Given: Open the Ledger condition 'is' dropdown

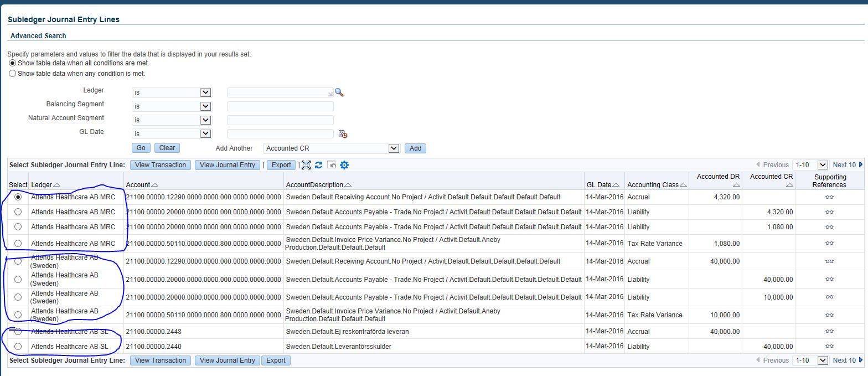Looking at the screenshot, I should point(172,92).
